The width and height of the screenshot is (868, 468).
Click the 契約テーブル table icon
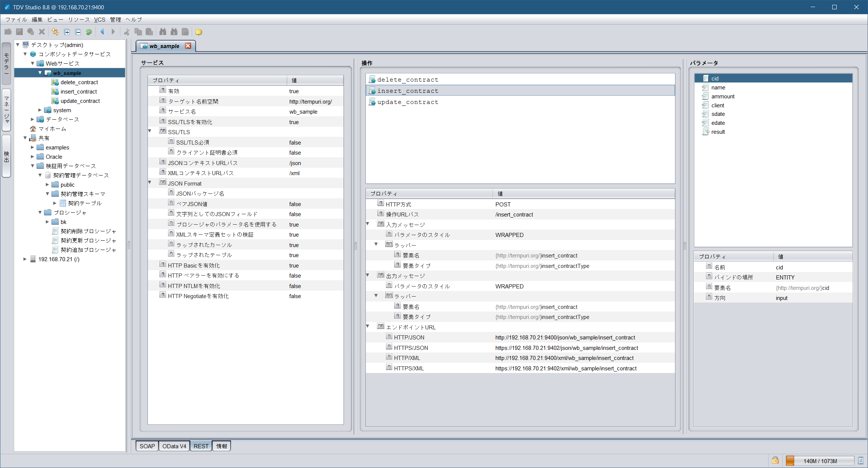pyautogui.click(x=63, y=203)
